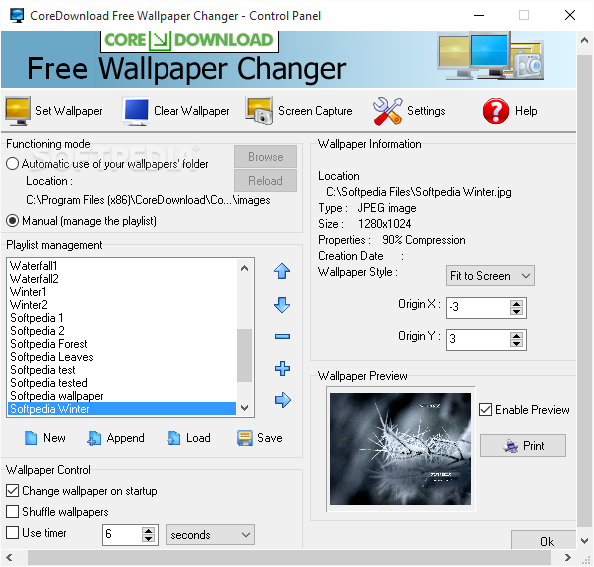Decrease Origin X value with down spinner

tap(516, 311)
